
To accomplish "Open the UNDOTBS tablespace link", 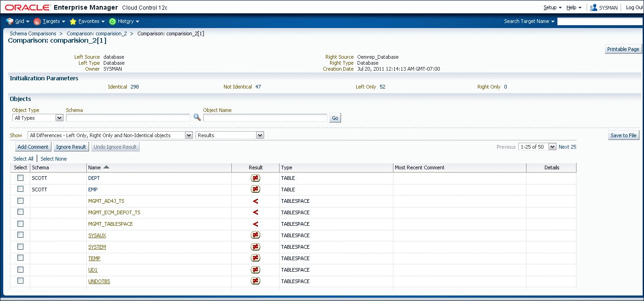I will [99, 281].
